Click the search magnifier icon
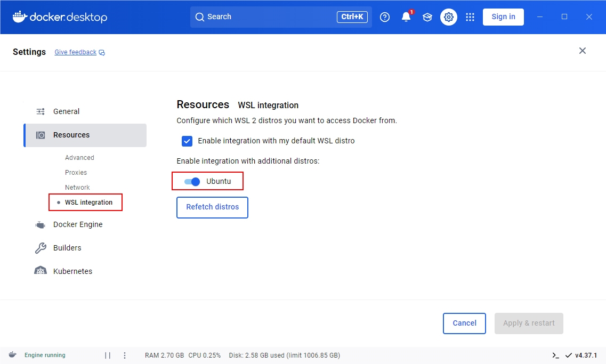The height and width of the screenshot is (364, 606). click(x=199, y=17)
